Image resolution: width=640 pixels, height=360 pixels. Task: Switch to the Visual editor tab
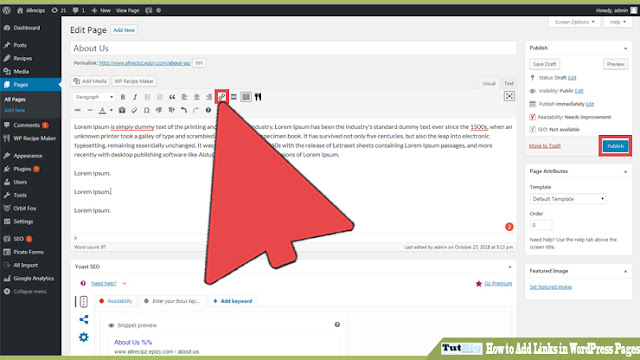(489, 83)
